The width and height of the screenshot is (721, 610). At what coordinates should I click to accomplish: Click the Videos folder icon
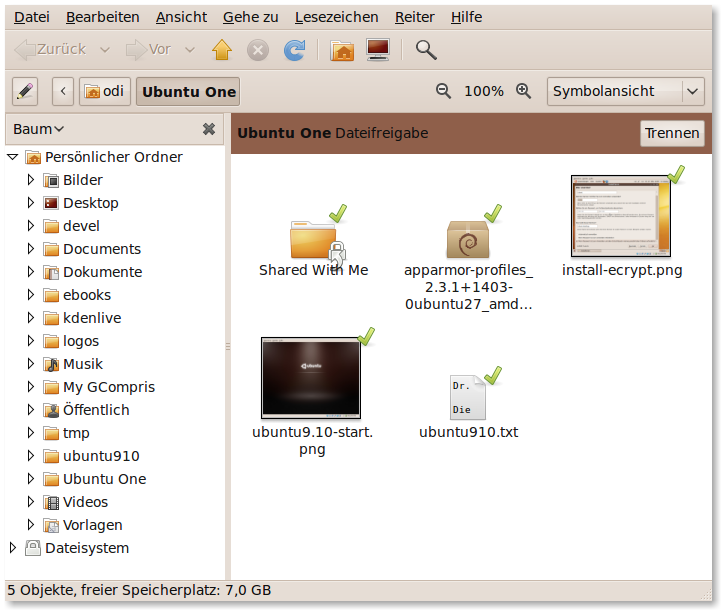tap(51, 502)
